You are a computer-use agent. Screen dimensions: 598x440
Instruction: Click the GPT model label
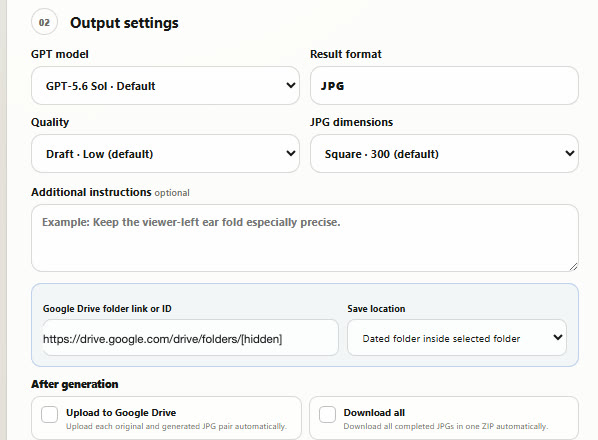[x=59, y=54]
